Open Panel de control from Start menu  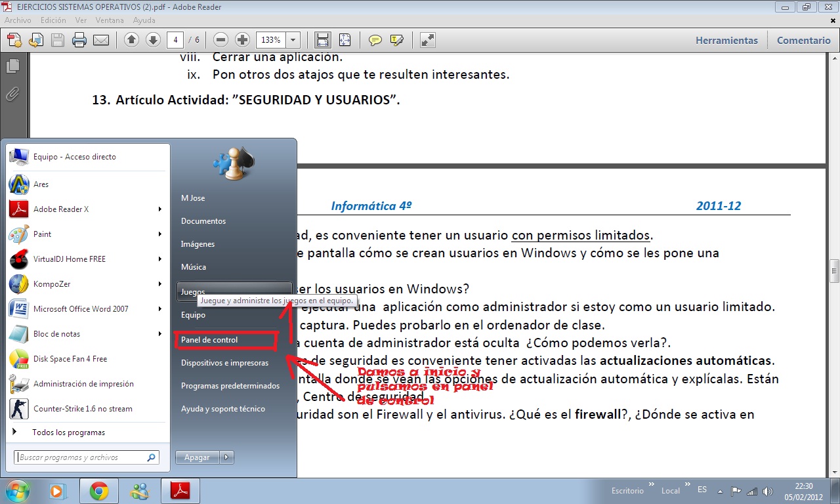(209, 340)
